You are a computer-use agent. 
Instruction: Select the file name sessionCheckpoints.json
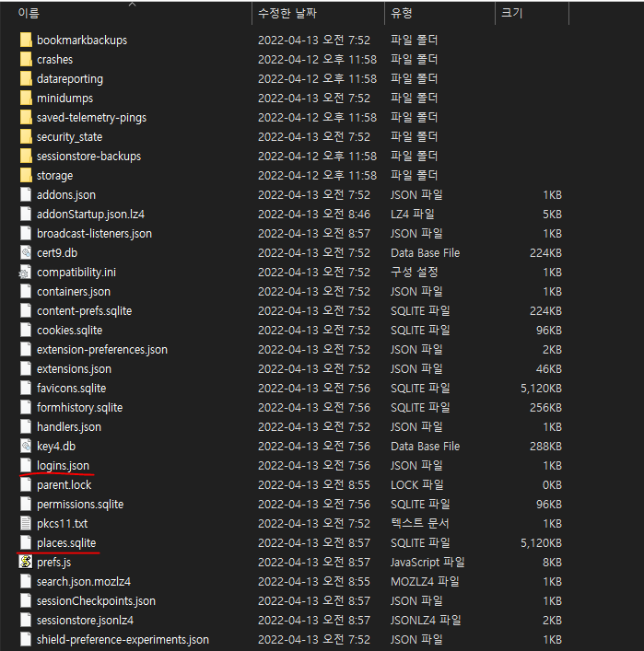(96, 601)
